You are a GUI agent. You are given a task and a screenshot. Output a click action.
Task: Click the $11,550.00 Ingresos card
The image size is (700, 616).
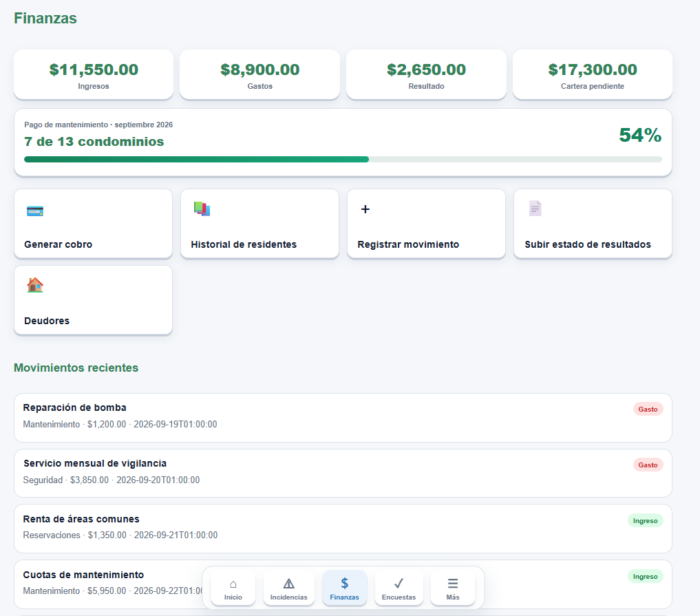[x=94, y=74]
